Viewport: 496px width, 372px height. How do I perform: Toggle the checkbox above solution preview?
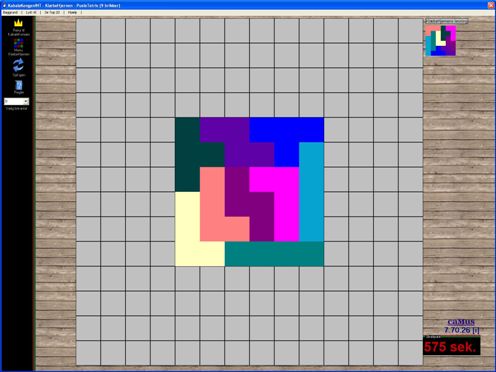427,21
